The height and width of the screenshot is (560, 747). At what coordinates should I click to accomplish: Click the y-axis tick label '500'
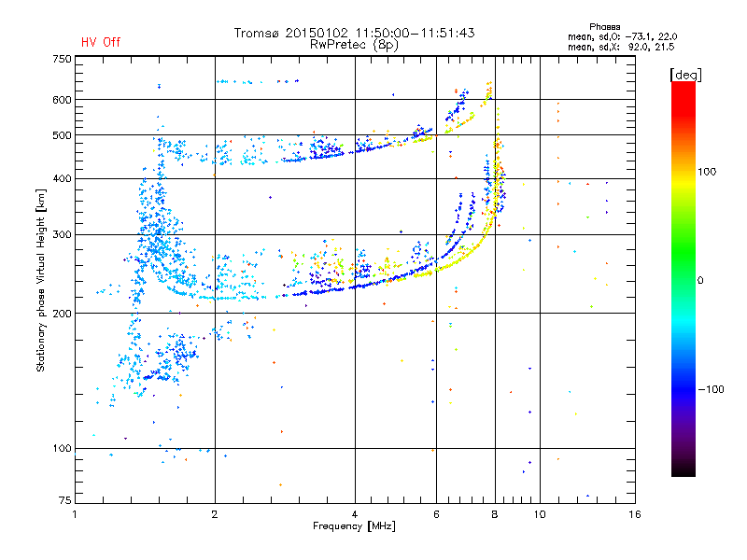(x=62, y=135)
